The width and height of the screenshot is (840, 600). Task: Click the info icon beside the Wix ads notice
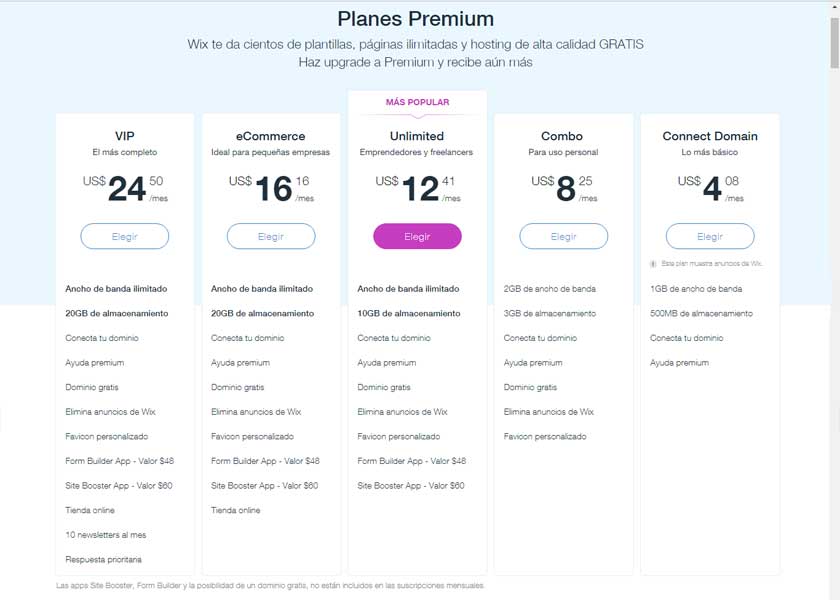pos(654,264)
